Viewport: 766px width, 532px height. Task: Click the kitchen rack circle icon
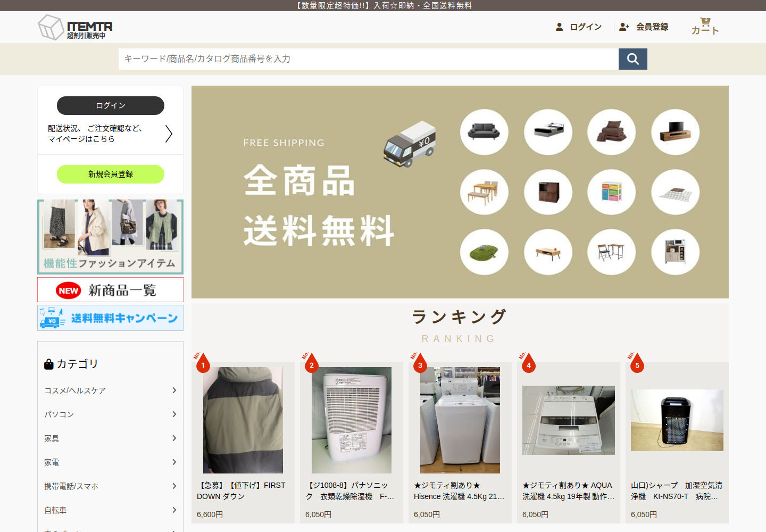coord(676,252)
